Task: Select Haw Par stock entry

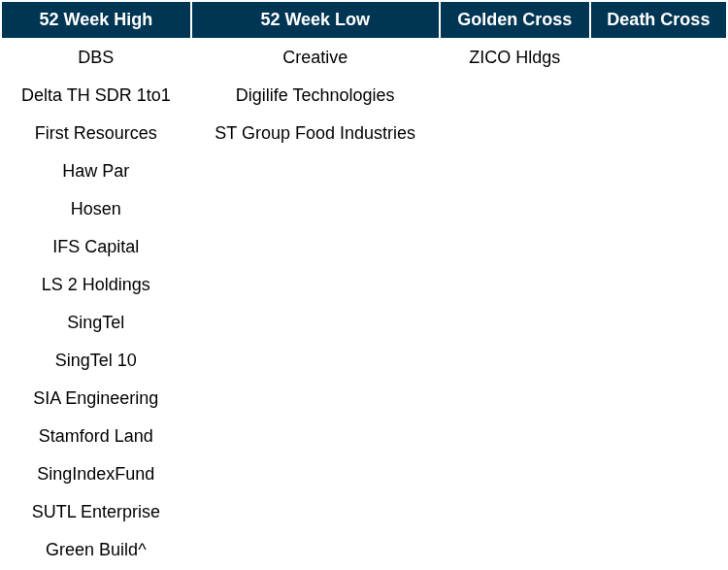Action: pos(96,171)
